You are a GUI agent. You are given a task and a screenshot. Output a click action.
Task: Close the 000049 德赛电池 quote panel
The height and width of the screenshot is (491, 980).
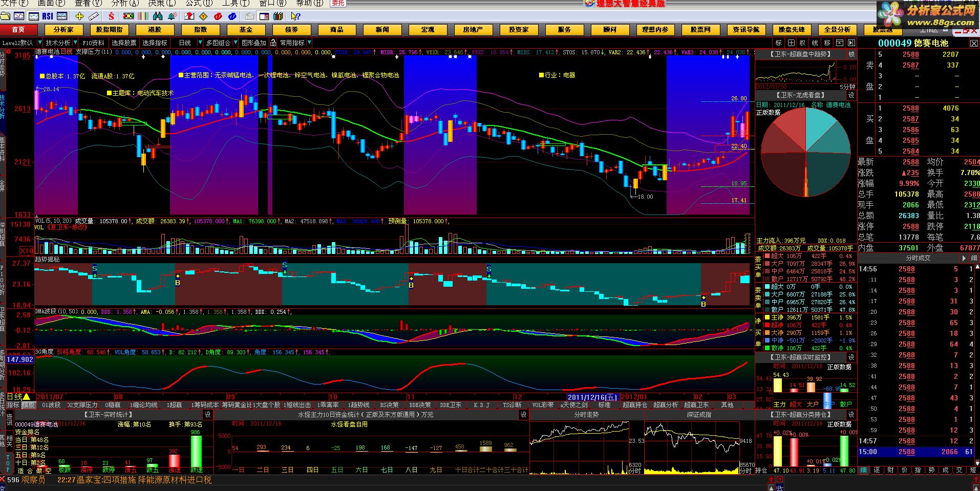coord(973,43)
